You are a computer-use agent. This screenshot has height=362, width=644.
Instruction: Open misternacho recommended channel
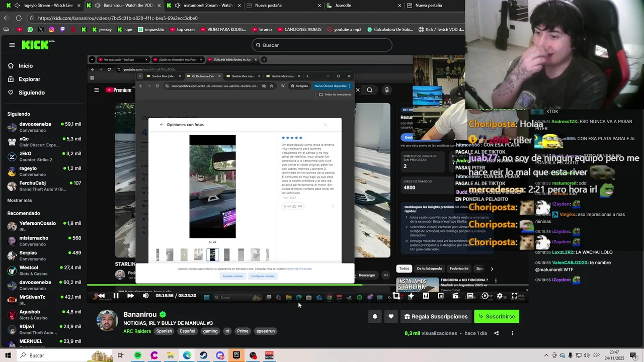(x=44, y=241)
